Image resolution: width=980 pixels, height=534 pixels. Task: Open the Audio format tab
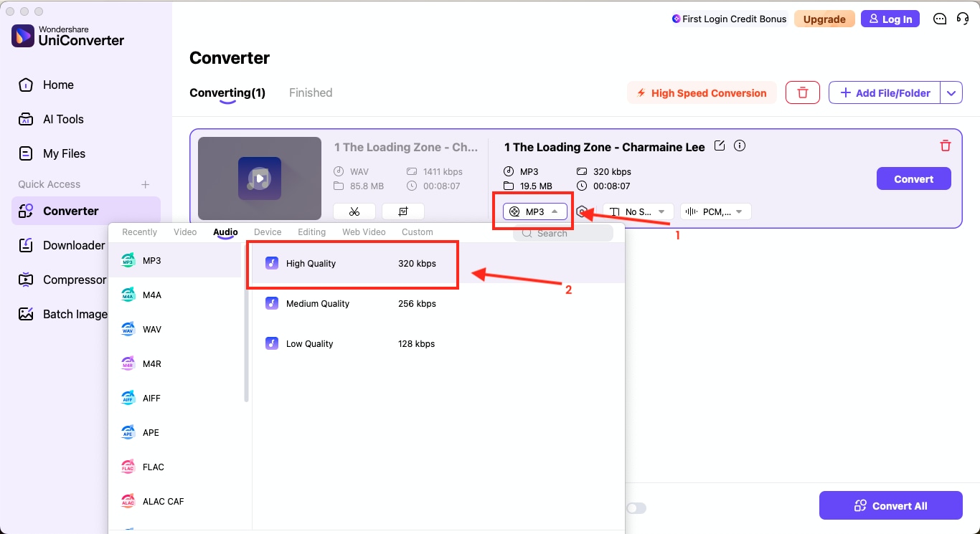pos(225,232)
